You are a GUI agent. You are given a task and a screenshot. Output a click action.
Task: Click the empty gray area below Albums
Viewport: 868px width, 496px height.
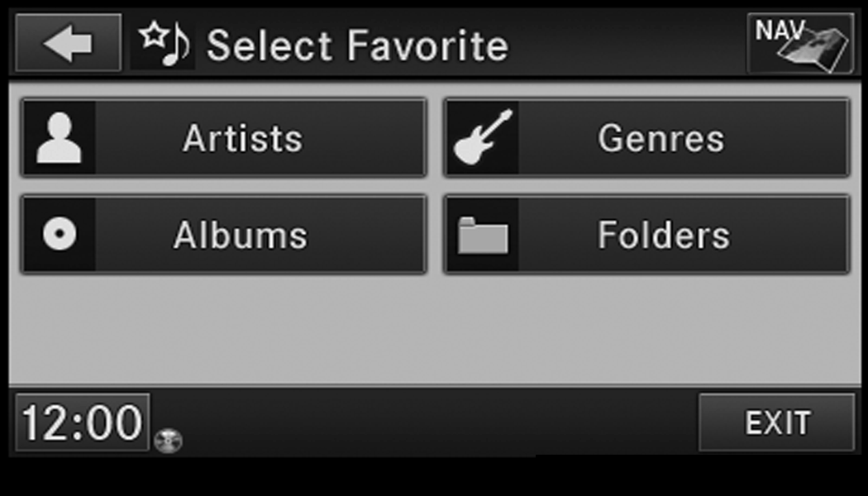(223, 331)
